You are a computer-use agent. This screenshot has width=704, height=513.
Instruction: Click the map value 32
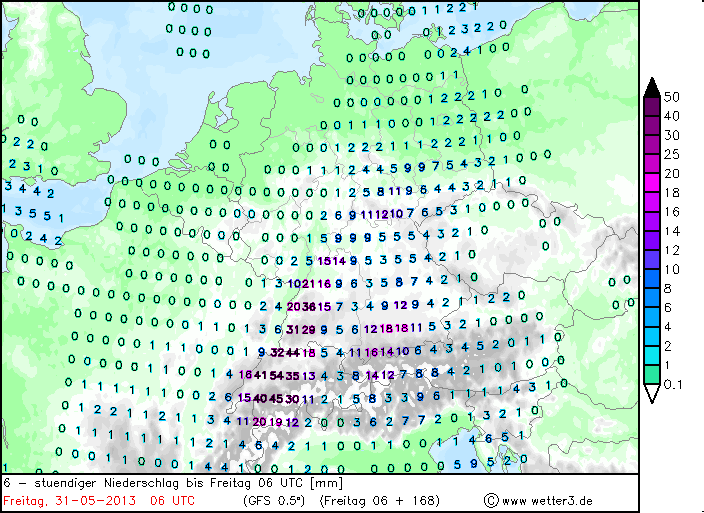click(277, 352)
